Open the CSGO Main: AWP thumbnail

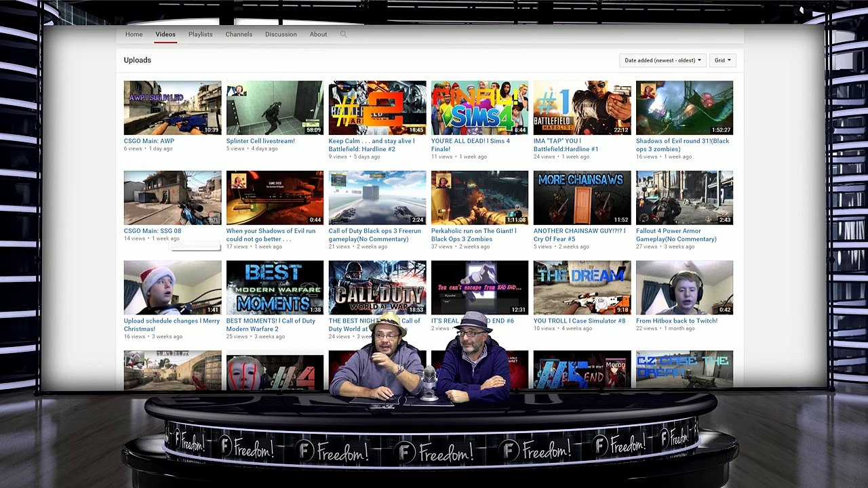pyautogui.click(x=172, y=108)
